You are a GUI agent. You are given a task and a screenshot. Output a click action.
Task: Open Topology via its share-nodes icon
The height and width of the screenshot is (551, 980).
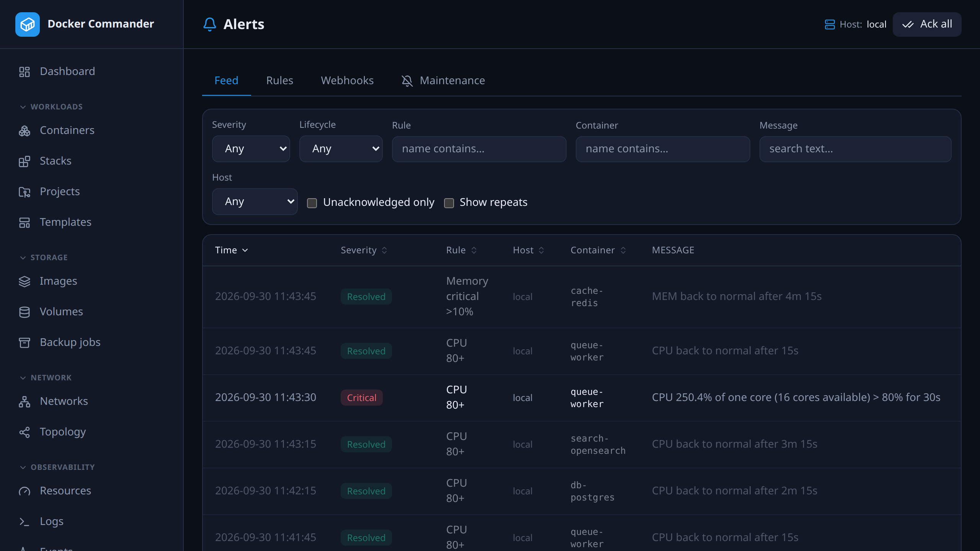click(24, 432)
